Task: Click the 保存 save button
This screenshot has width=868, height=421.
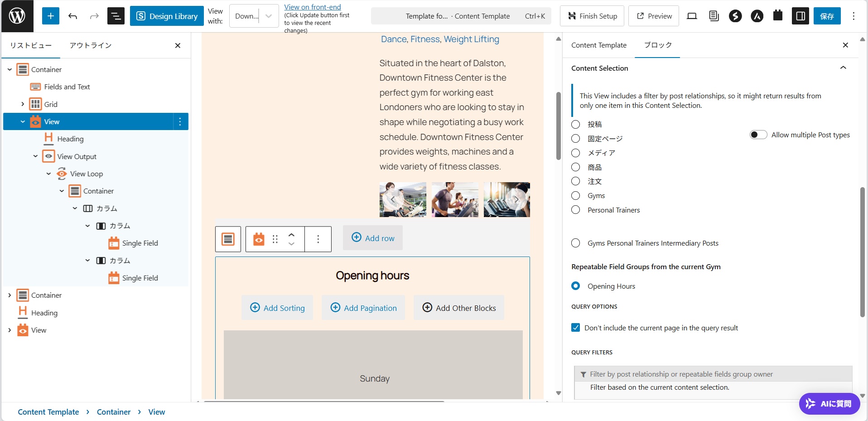Action: pos(827,16)
